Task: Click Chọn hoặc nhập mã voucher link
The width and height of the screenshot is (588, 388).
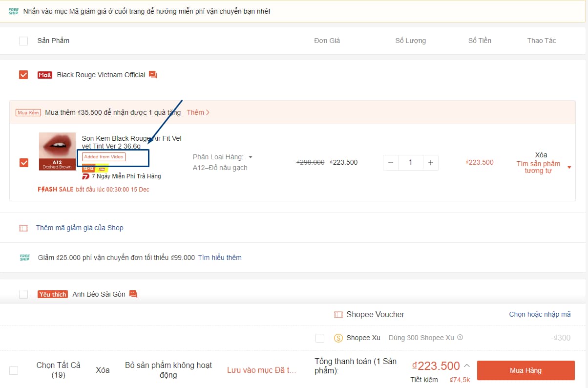Action: point(539,314)
